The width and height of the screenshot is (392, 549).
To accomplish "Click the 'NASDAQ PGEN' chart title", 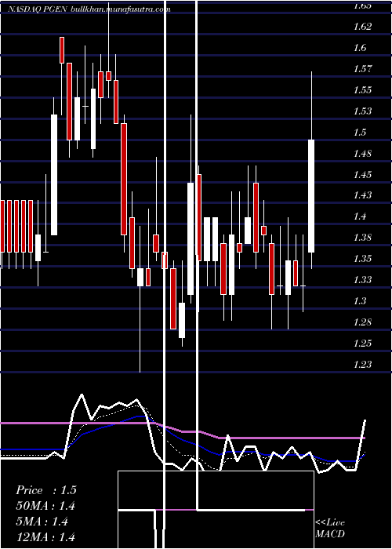I will pos(38,9).
